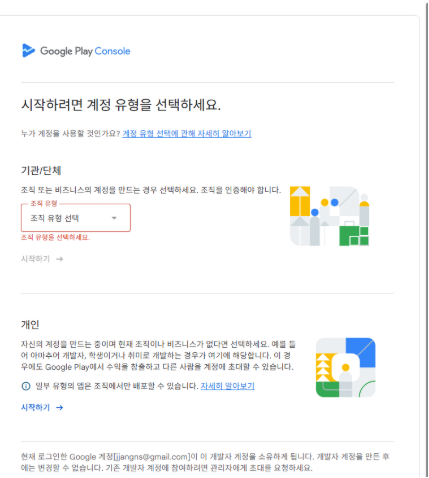Click the organization illustration beside 기관/단체
Viewport: 429px width, 478px height.
(329, 216)
